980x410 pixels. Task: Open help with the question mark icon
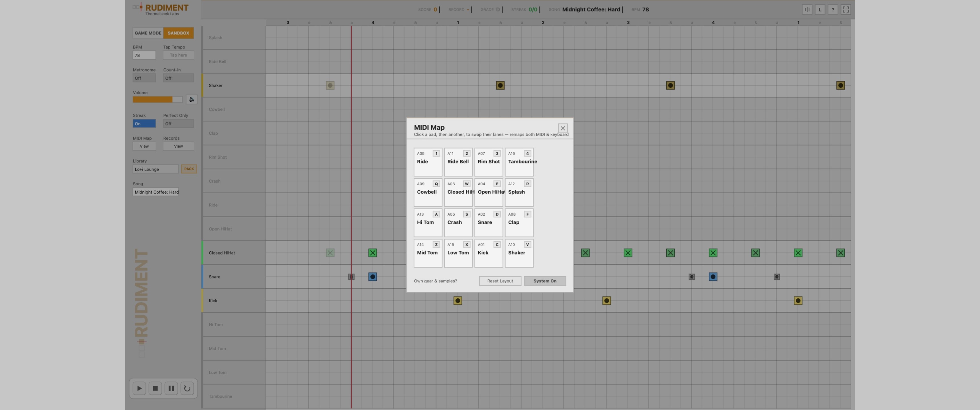(833, 9)
